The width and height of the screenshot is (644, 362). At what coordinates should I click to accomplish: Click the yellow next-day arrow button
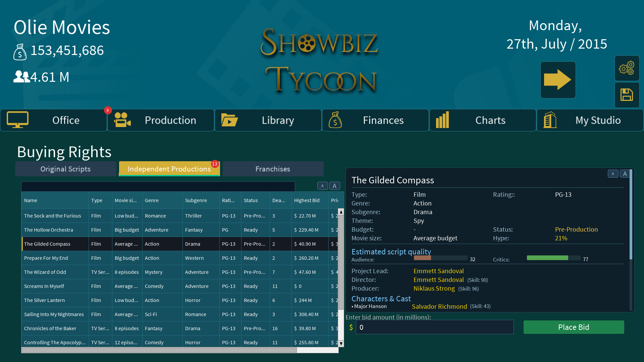coord(558,80)
